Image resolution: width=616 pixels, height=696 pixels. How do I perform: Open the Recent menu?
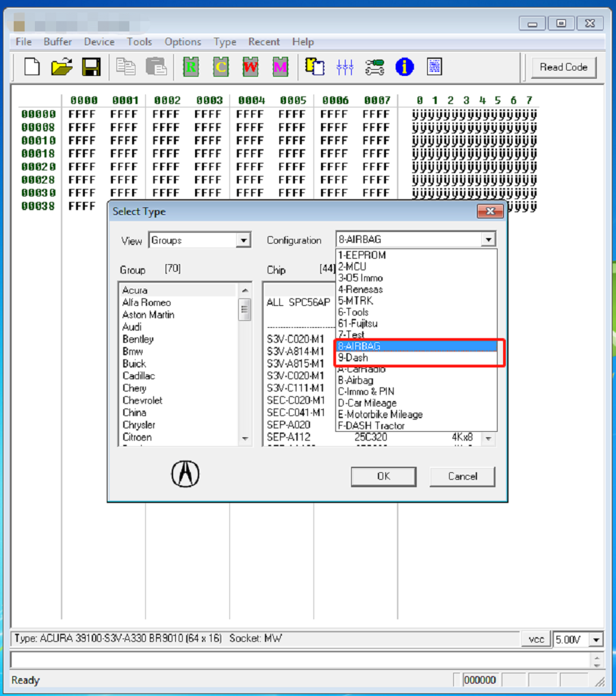[264, 42]
